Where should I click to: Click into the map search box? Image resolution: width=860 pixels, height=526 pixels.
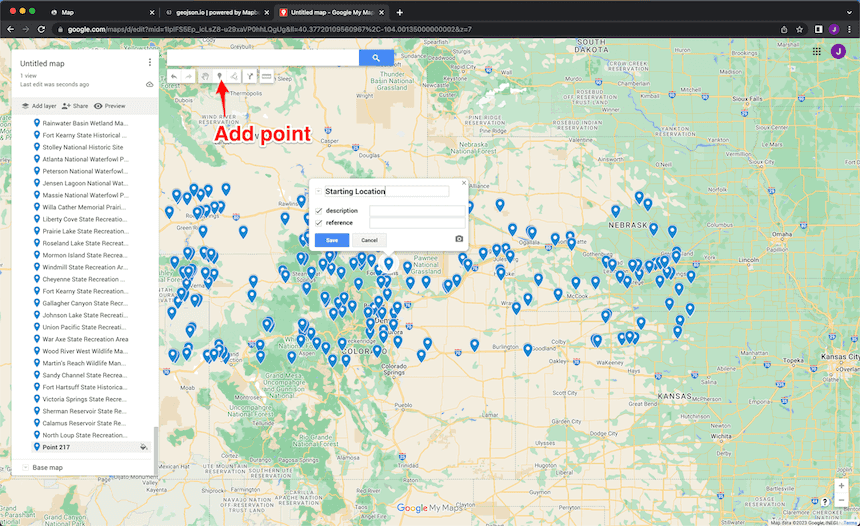(263, 58)
